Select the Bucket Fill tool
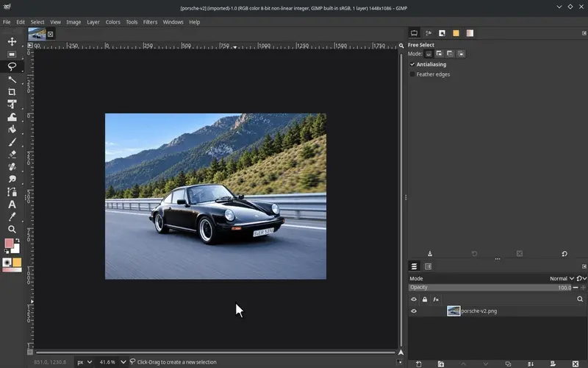 (x=12, y=130)
